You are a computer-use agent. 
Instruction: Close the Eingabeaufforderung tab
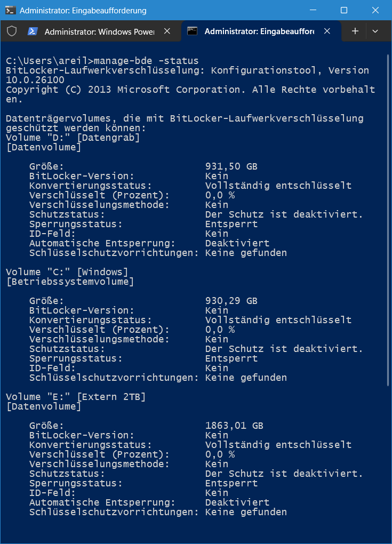327,31
